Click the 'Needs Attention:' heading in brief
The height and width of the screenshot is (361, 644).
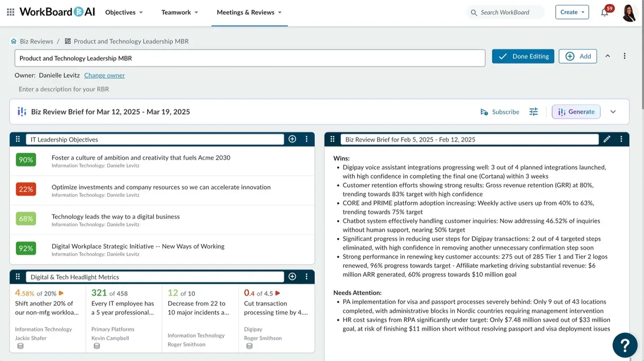click(357, 293)
